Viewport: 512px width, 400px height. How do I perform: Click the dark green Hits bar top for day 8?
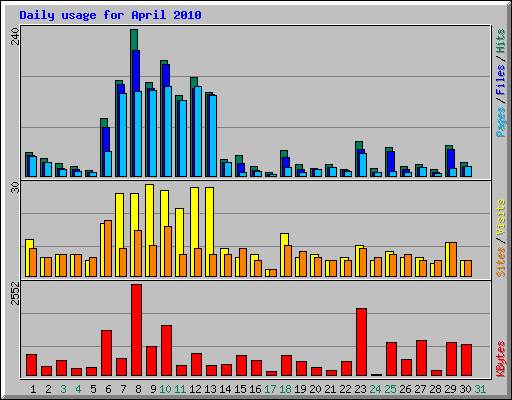coord(134,40)
